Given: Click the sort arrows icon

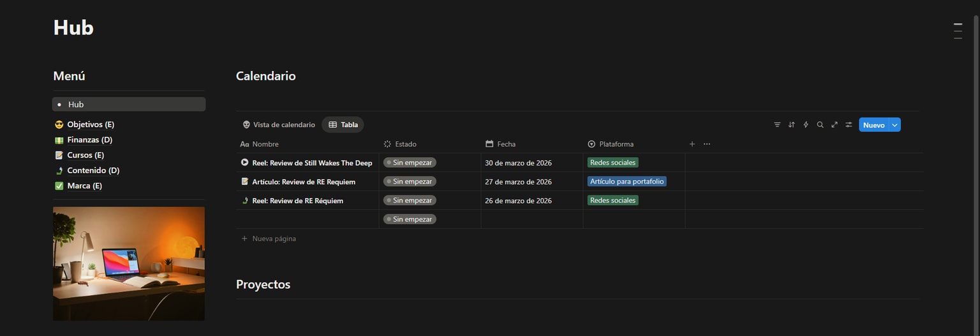Looking at the screenshot, I should [x=791, y=125].
